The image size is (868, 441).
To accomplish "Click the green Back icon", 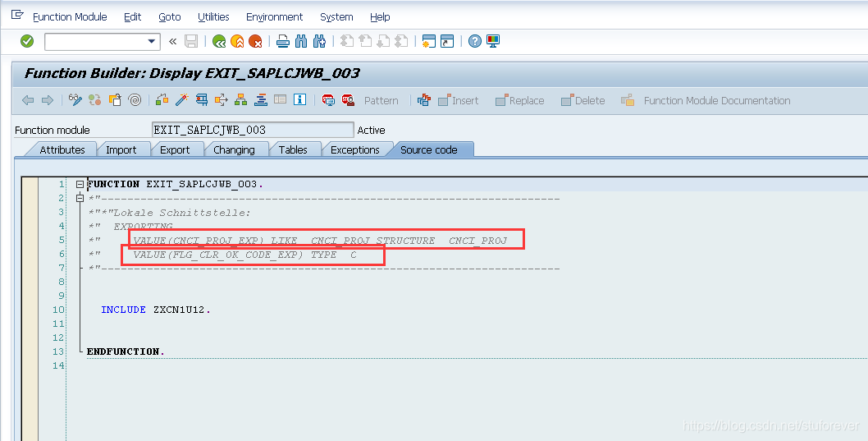I will point(219,41).
